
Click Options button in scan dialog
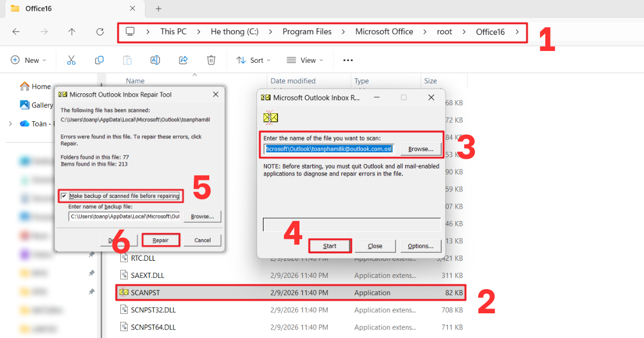coord(420,246)
